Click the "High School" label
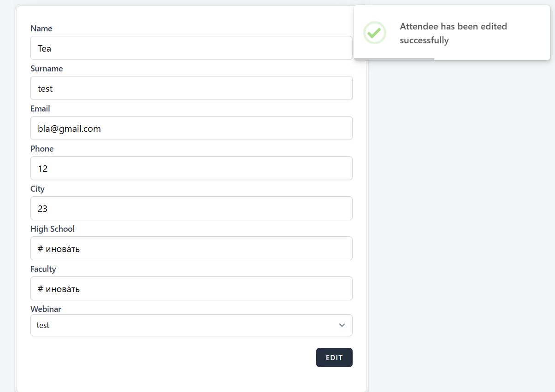Screen dimensions: 555x392 point(53,229)
